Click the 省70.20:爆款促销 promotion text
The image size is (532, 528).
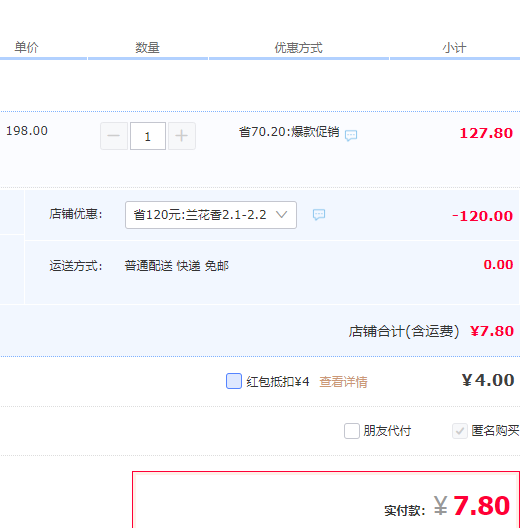pos(289,132)
